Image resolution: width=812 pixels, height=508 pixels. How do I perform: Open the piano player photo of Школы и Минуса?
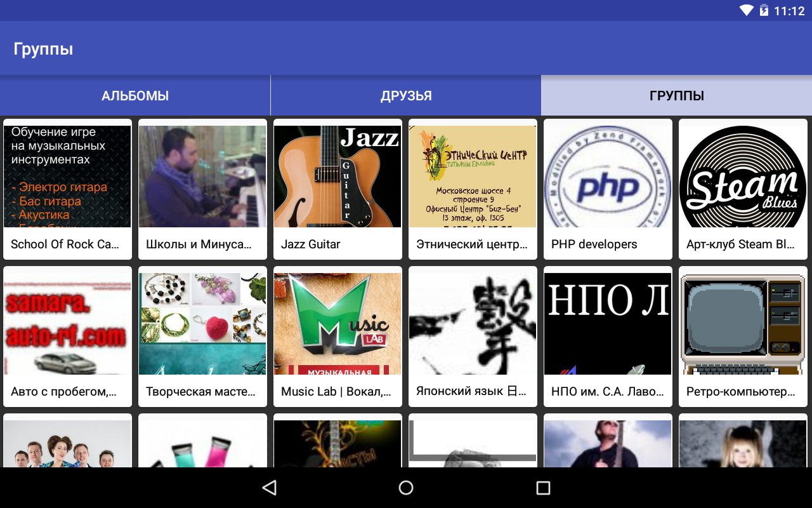click(x=202, y=177)
